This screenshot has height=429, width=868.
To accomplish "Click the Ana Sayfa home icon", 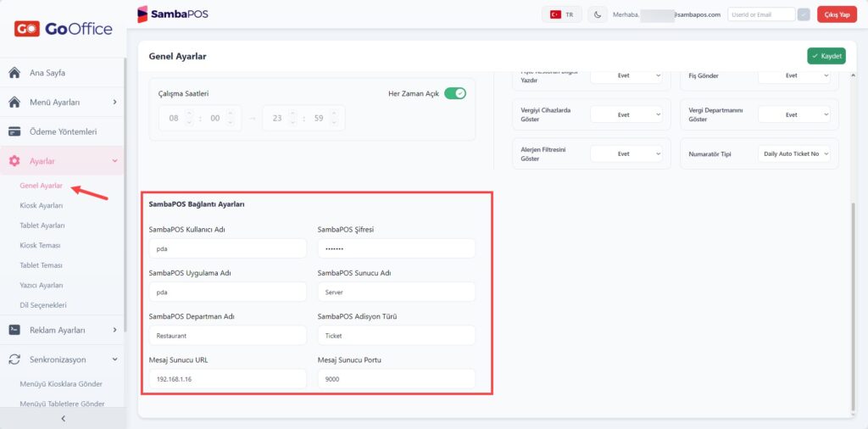I will [15, 73].
